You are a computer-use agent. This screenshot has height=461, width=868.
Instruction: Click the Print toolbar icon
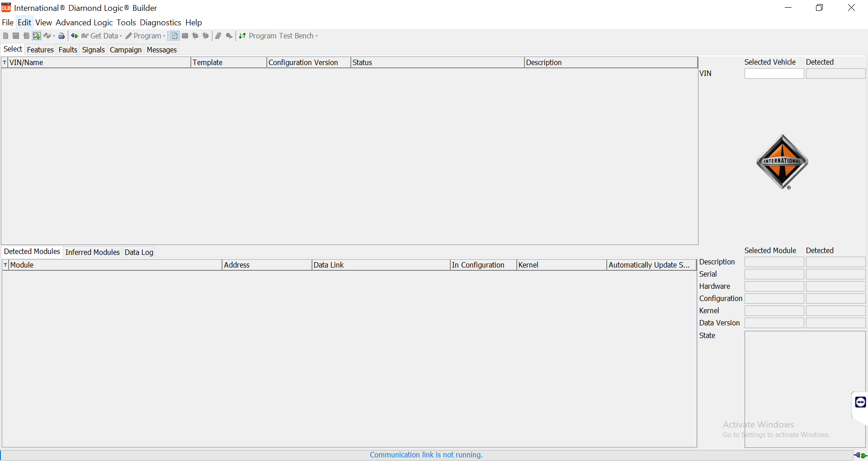[x=61, y=36]
